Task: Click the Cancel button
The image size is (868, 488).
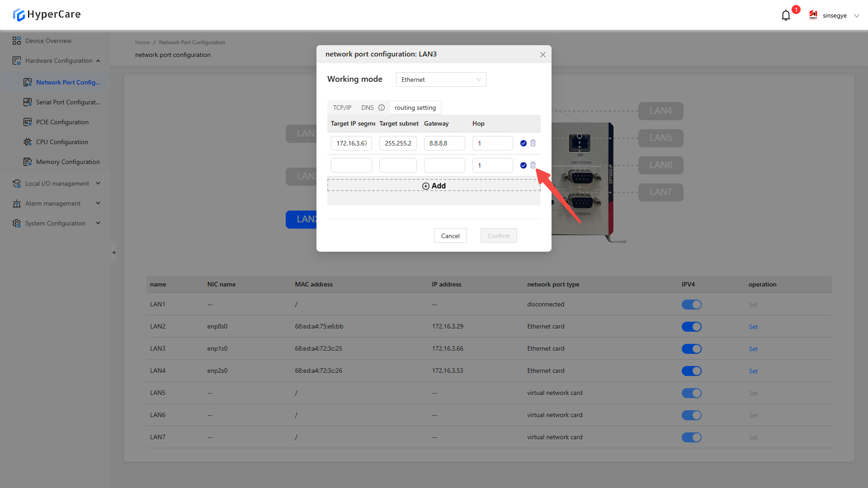Action: 450,236
